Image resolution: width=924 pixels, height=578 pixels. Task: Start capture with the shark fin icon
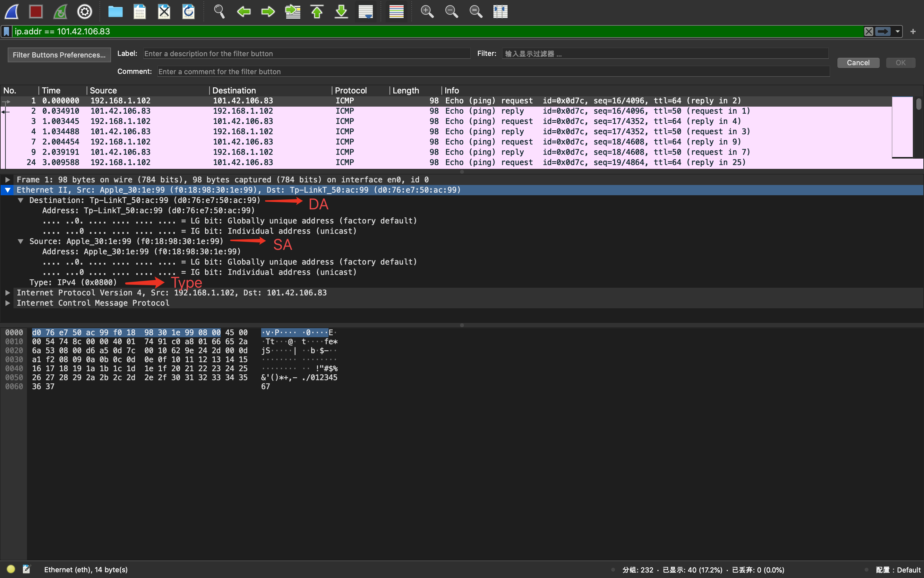click(12, 12)
